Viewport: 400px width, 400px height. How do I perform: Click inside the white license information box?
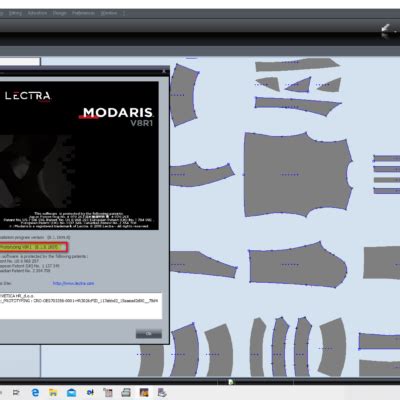80,306
